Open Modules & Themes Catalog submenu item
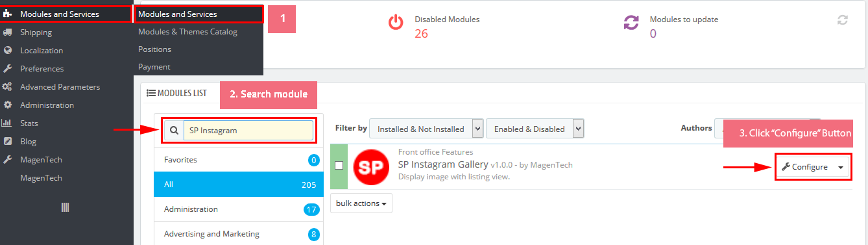The width and height of the screenshot is (868, 245). coord(187,31)
